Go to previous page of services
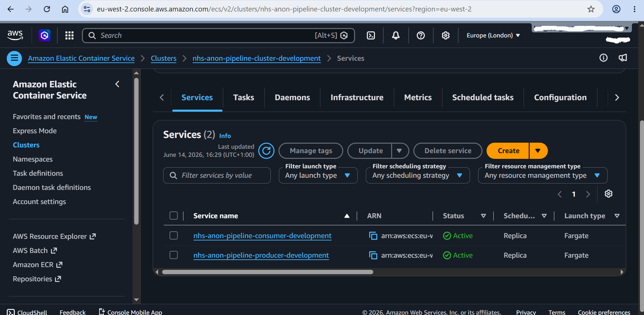644x315 pixels. [x=560, y=194]
